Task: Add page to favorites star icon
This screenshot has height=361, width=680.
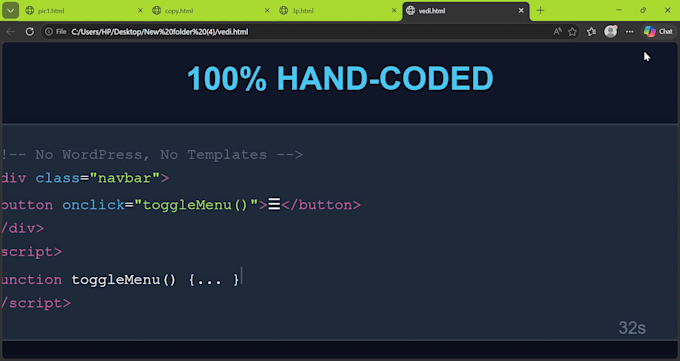Action: (572, 32)
